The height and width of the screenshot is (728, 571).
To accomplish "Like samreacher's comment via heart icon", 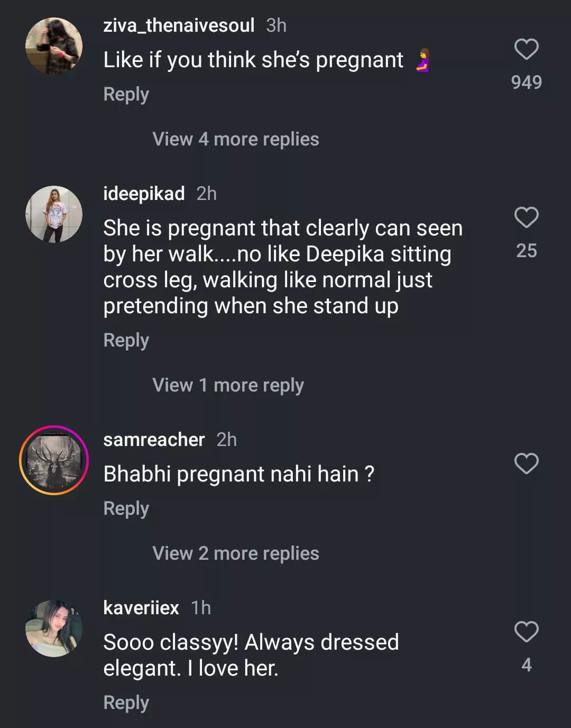I will tap(526, 463).
